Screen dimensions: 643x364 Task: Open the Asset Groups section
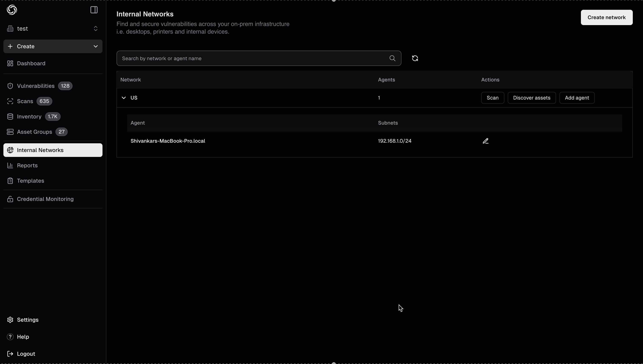[34, 132]
